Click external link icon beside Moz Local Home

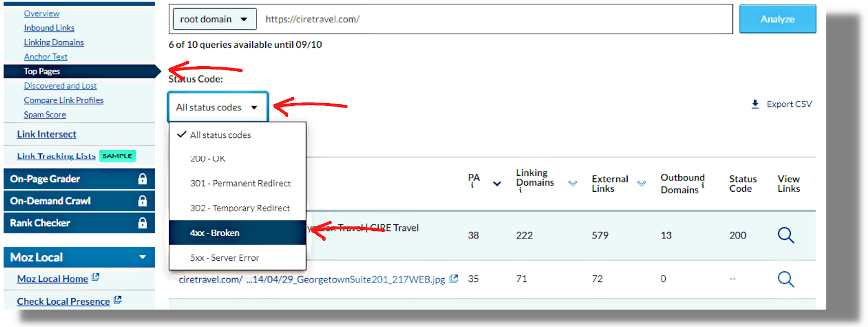pyautogui.click(x=95, y=277)
